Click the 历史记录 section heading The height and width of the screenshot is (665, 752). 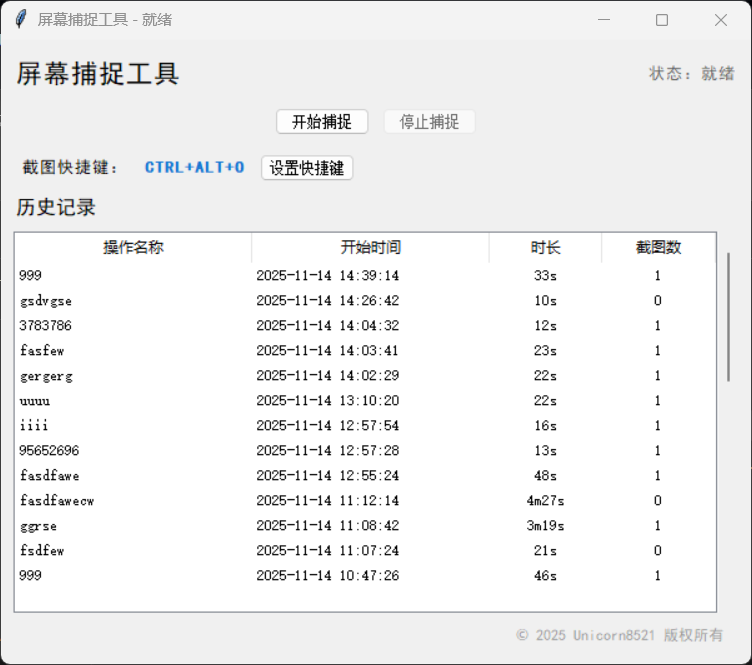click(56, 207)
